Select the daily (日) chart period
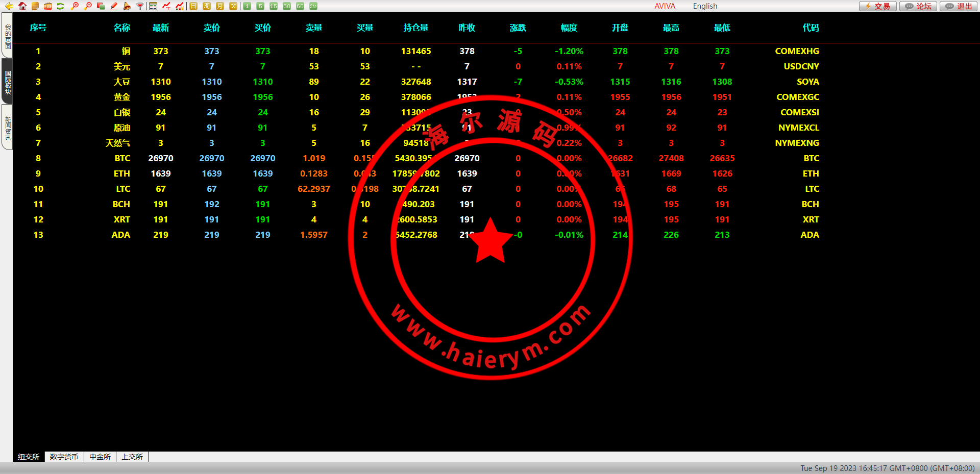The width and height of the screenshot is (980, 474). point(193,6)
